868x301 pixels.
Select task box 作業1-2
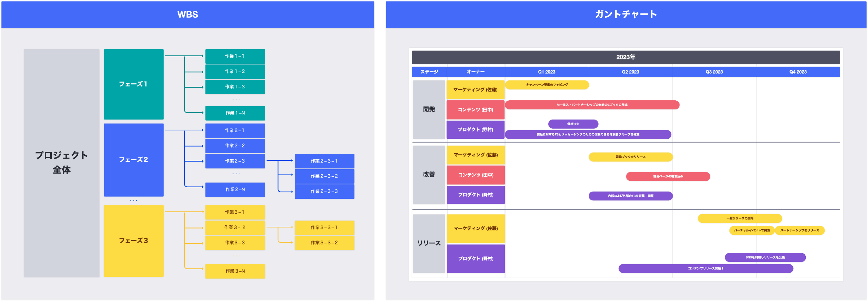point(235,72)
